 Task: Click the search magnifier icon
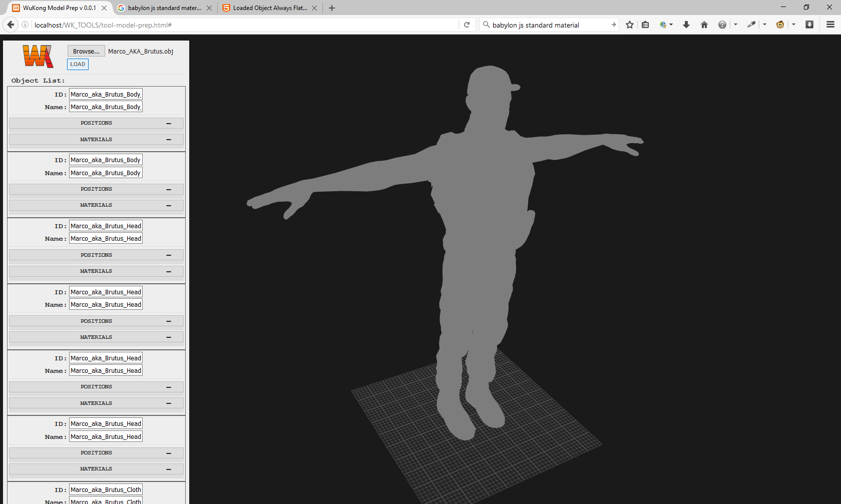(486, 25)
